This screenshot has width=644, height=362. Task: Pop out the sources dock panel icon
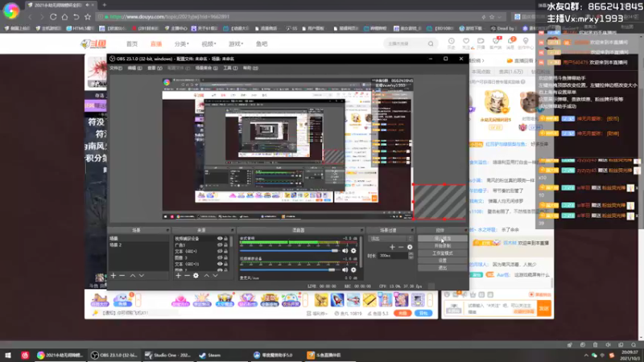(x=232, y=230)
